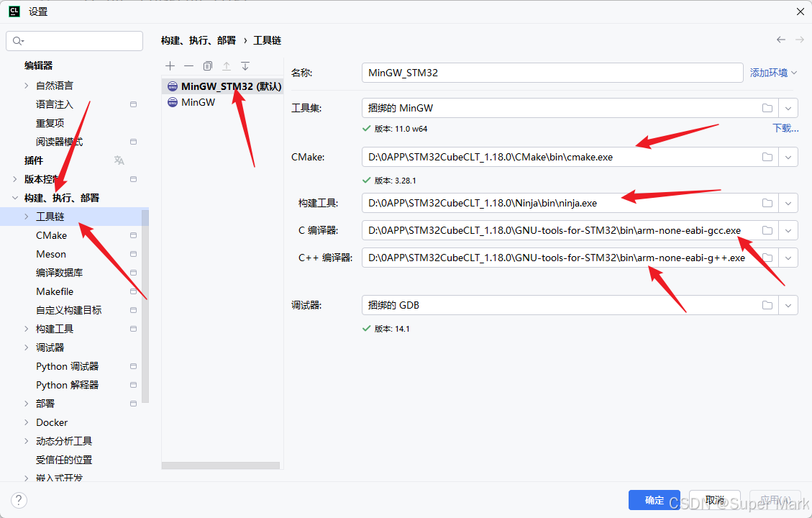Remove selected toolchain with minus icon
This screenshot has width=812, height=518.
[x=188, y=65]
